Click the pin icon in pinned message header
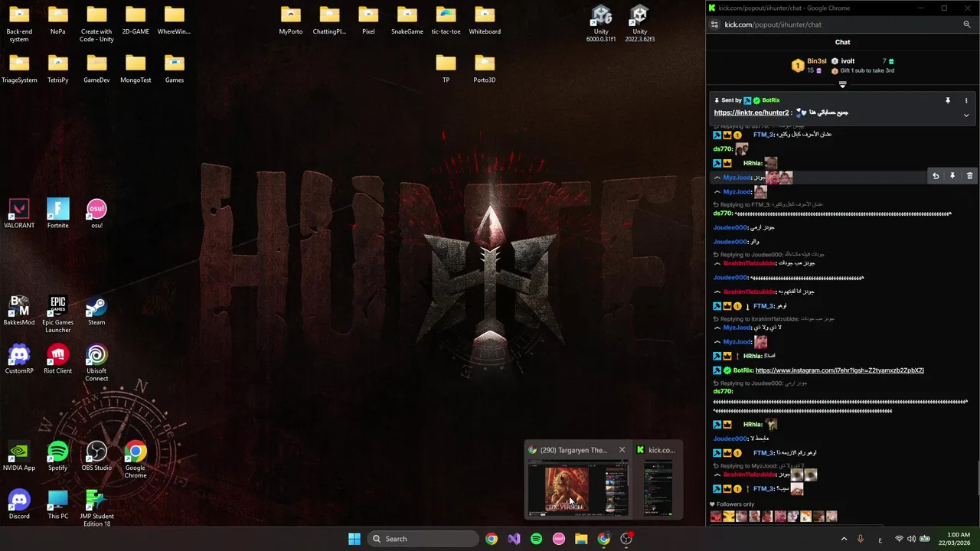Screen dimensions: 980x551 pyautogui.click(x=947, y=100)
